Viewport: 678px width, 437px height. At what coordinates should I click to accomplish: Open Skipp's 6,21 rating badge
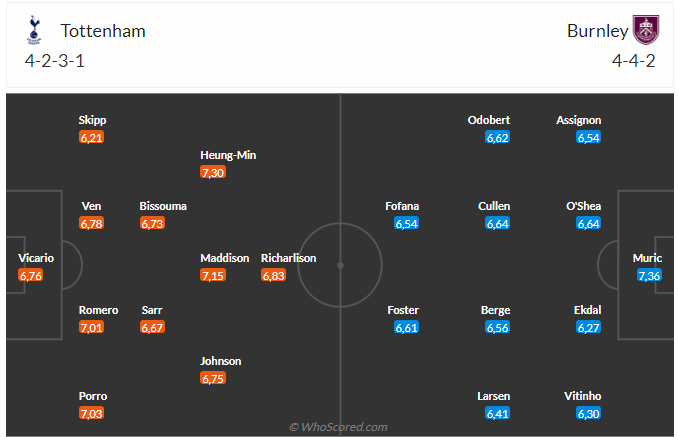click(x=91, y=137)
